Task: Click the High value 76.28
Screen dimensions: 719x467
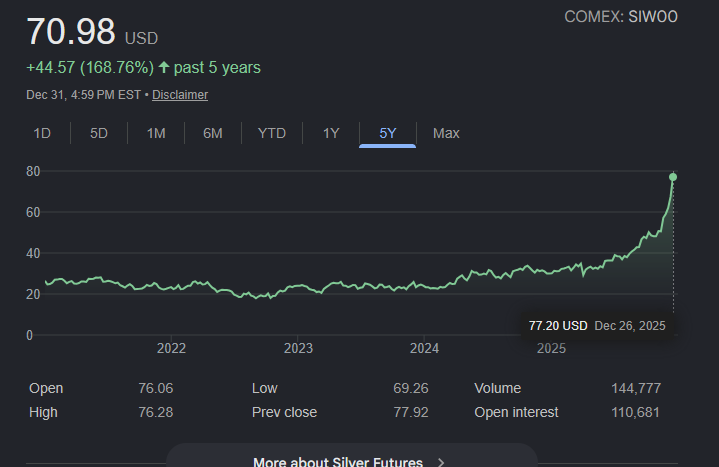Action: pos(156,412)
